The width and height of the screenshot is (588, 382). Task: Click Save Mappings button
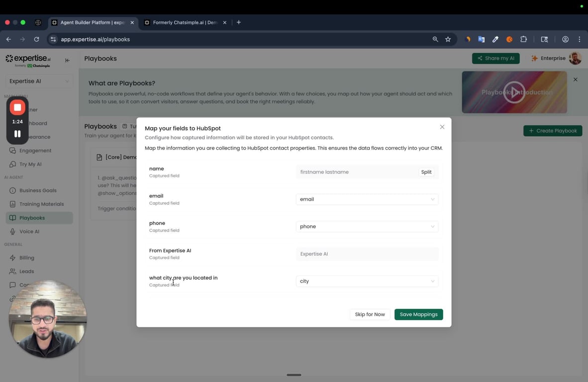418,314
